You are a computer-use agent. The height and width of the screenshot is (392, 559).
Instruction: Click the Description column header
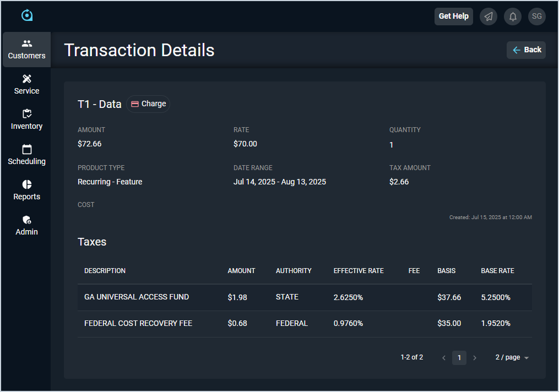105,271
